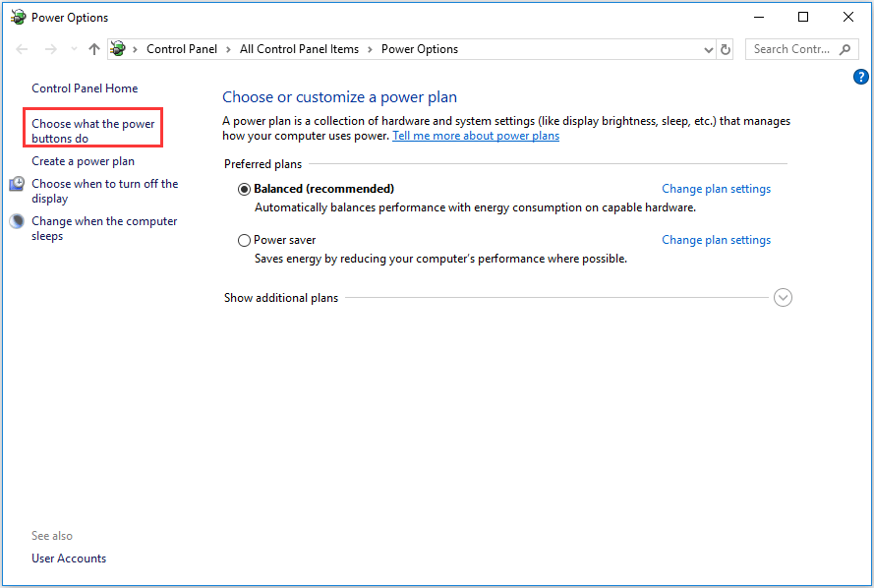Open the Recent locations dropdown arrow
Screen dimensions: 874x588
73,49
